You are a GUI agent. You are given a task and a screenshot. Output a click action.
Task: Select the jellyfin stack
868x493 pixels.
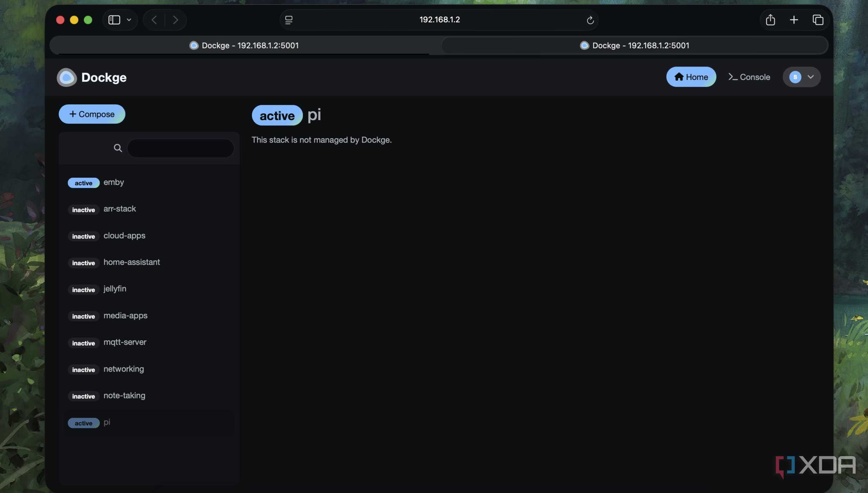pos(149,289)
